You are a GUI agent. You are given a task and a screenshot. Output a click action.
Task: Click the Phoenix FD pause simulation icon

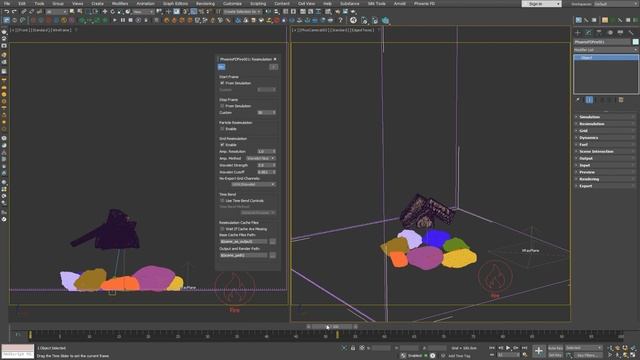point(122,20)
